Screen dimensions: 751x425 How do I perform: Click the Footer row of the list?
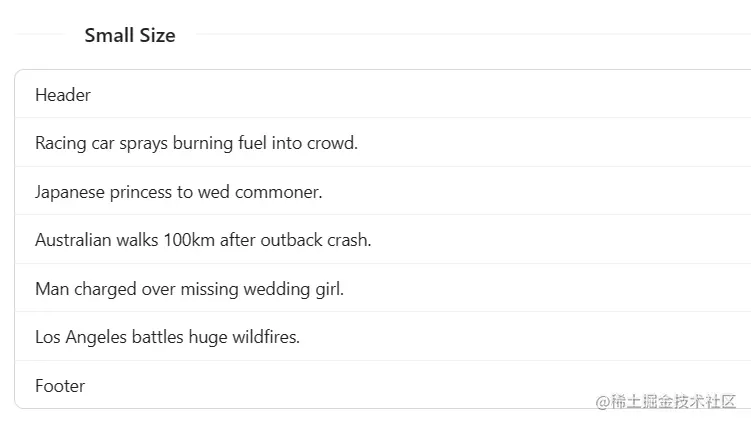pyautogui.click(x=60, y=386)
